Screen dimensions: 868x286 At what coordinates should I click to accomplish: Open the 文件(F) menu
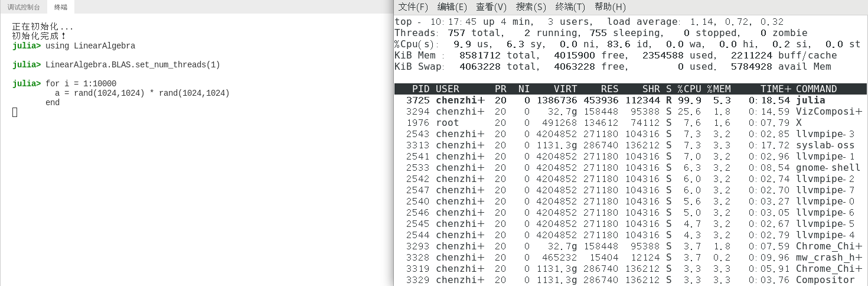(413, 7)
